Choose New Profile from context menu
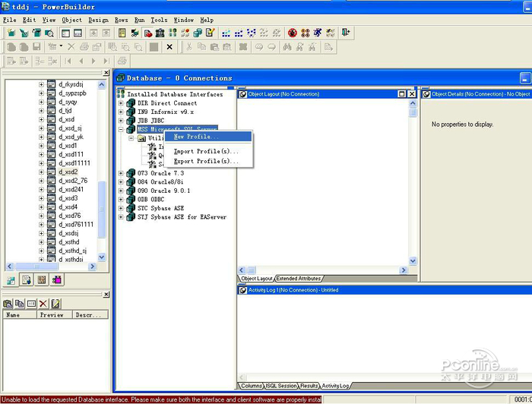 pos(196,137)
